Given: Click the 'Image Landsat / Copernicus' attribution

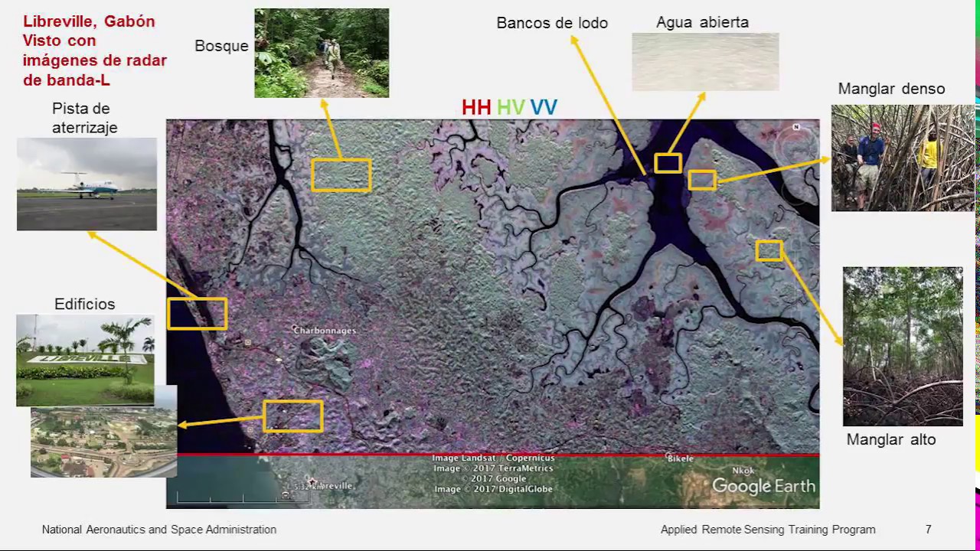Looking at the screenshot, I should tap(493, 458).
